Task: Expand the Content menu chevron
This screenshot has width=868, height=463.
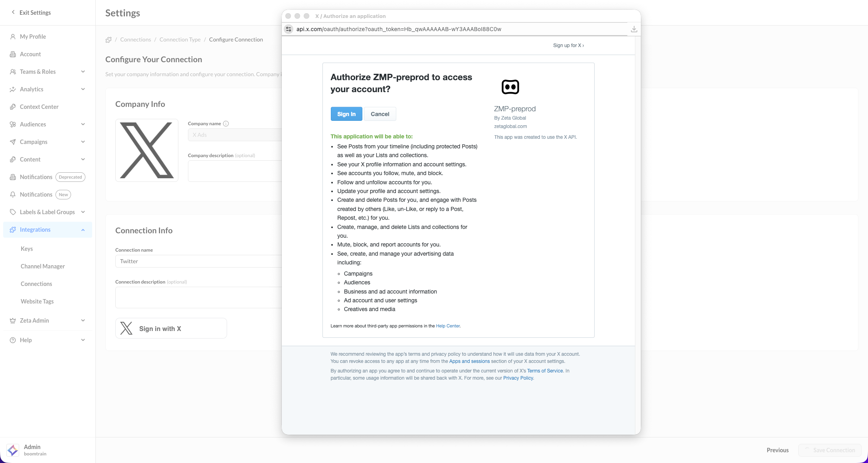Action: click(83, 160)
